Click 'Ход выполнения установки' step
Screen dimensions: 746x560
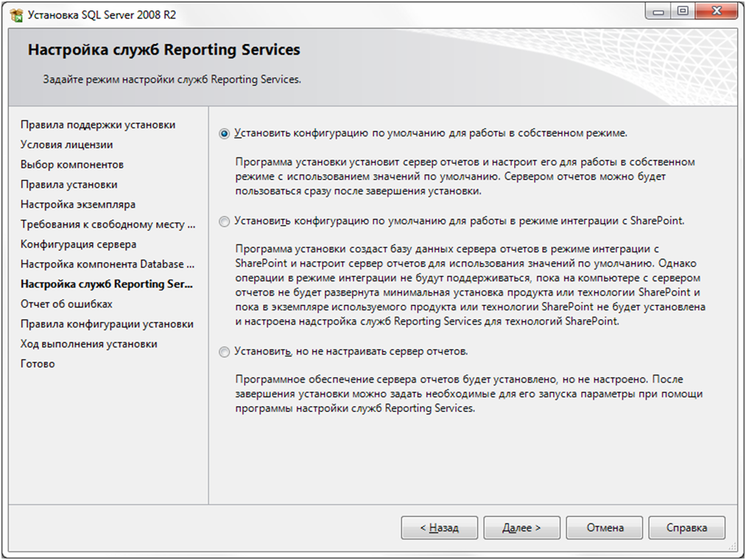[x=89, y=344]
